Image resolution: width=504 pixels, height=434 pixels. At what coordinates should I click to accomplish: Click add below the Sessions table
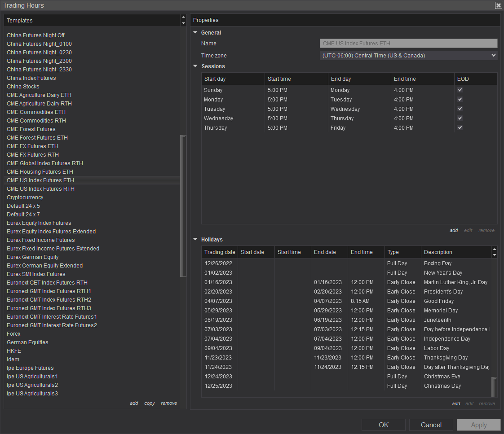(454, 230)
